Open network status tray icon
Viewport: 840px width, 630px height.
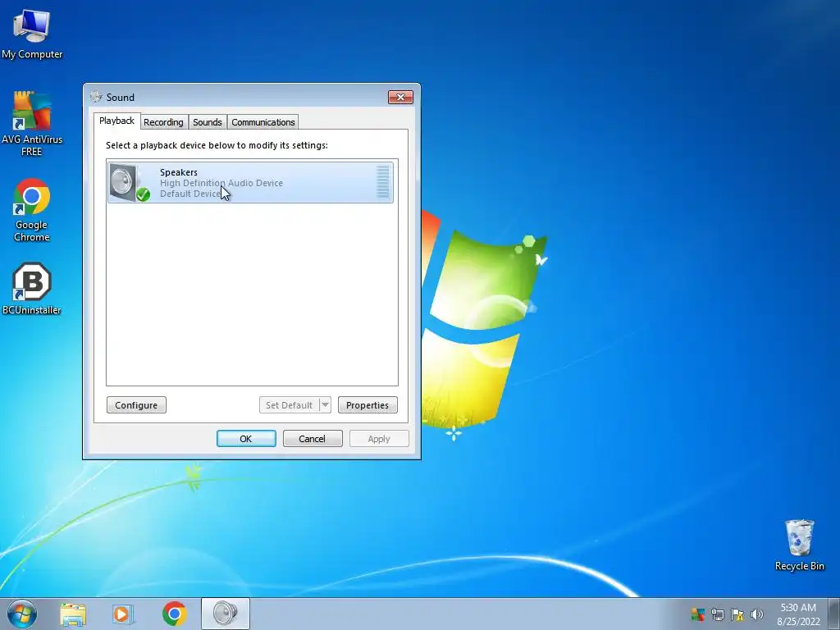point(717,614)
